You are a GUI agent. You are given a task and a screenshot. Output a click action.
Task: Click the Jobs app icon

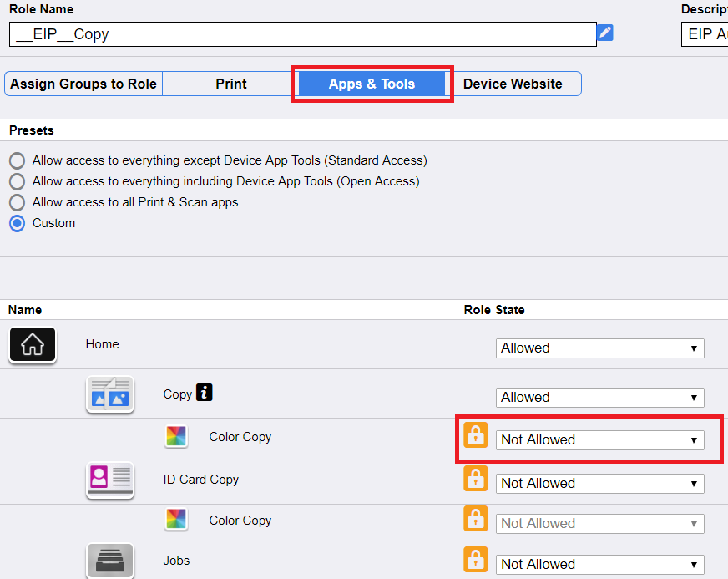click(x=109, y=561)
